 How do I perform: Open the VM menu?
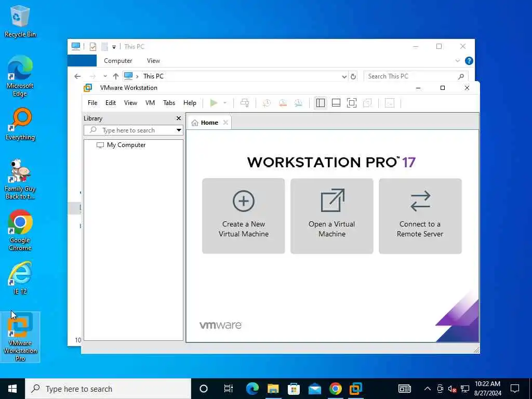[150, 103]
